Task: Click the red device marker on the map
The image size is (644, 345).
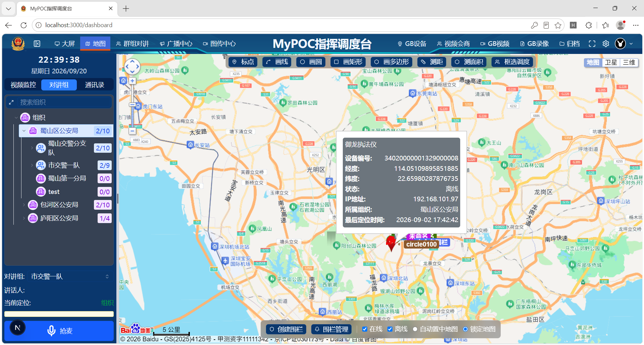Action: click(391, 243)
